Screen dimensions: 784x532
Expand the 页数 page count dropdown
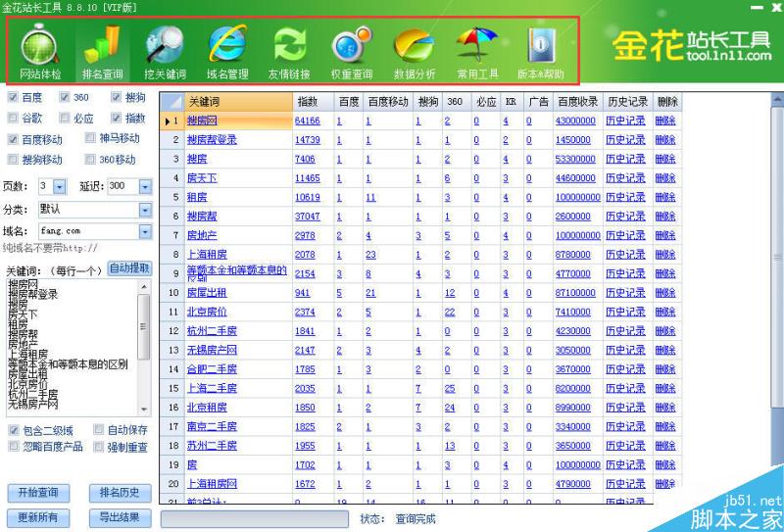[59, 186]
